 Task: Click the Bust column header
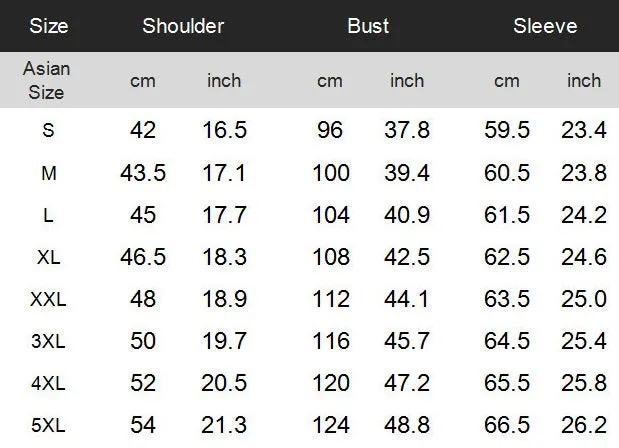(x=368, y=26)
